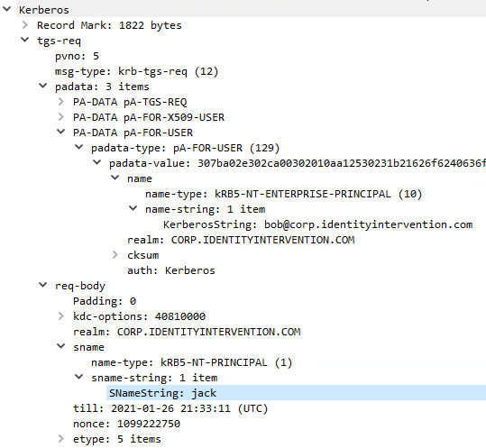
Task: Select the req-body label
Action: 80,287
